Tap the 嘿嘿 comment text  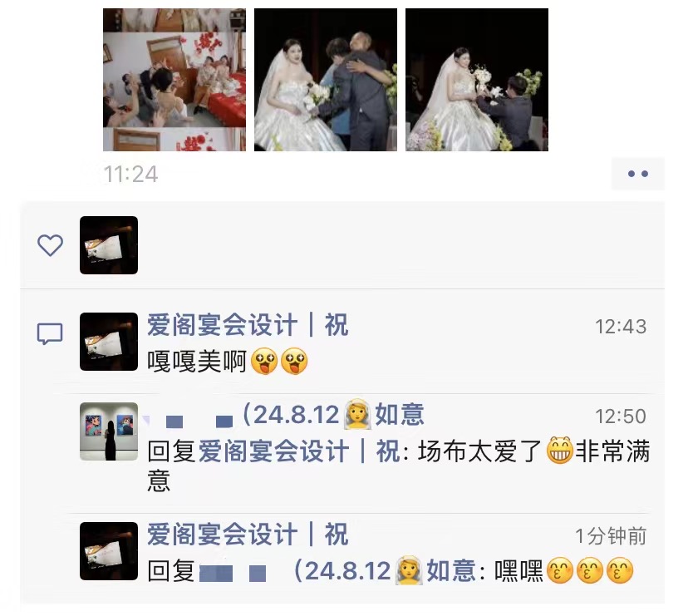(564, 571)
